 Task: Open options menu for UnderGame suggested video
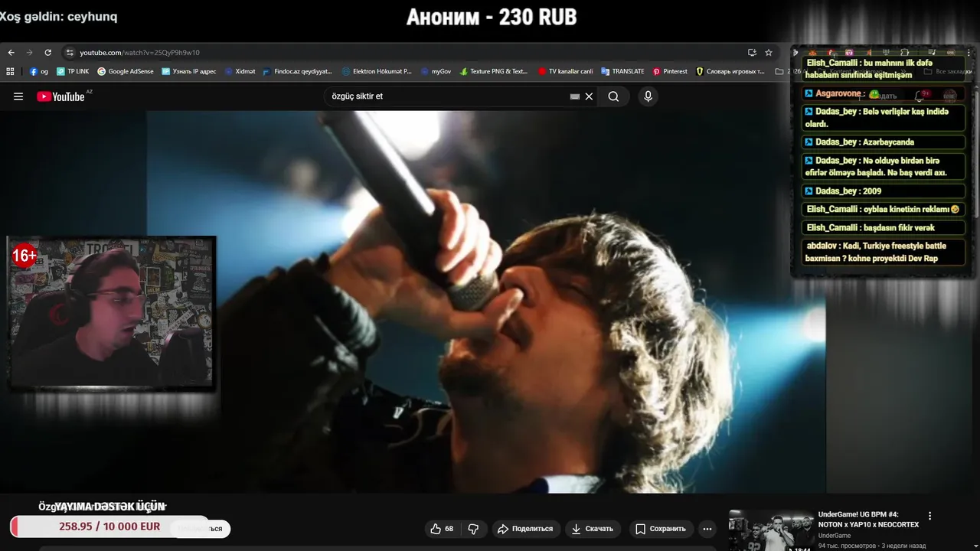(x=930, y=517)
